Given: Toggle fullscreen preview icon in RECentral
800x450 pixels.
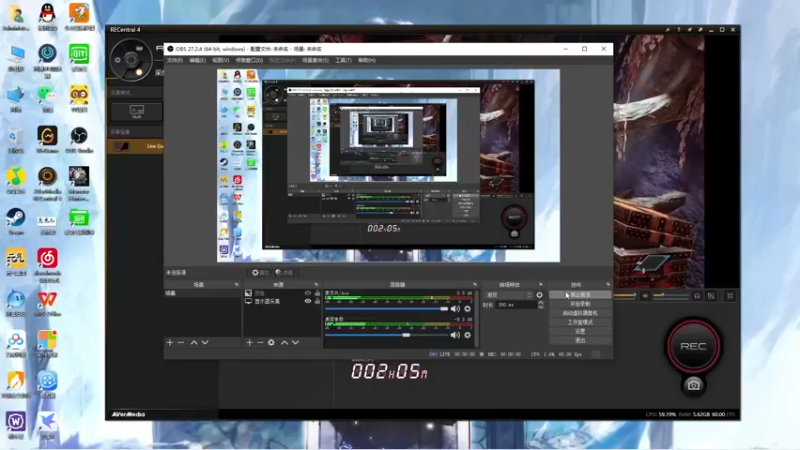Looking at the screenshot, I should pyautogui.click(x=730, y=295).
